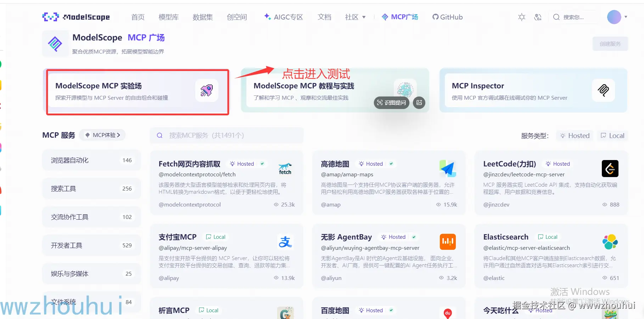Open the LeetCode(力扣) service title
Image resolution: width=644 pixels, height=319 pixels.
coord(510,164)
